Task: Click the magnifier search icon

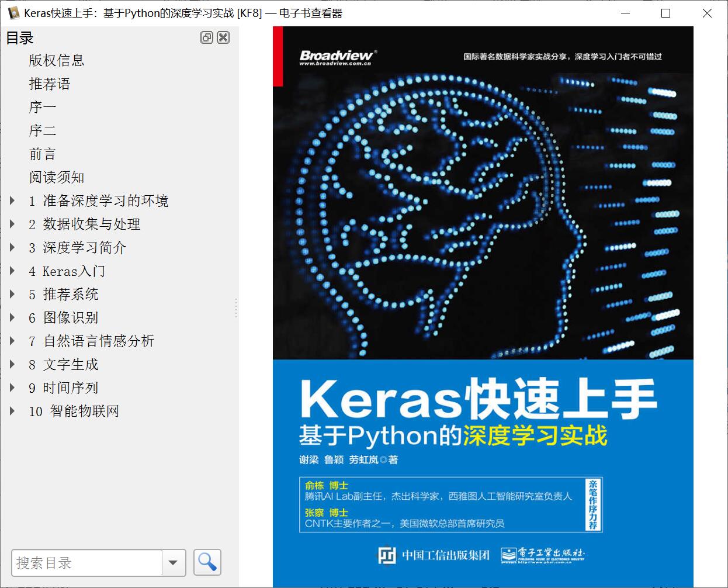Action: [207, 562]
